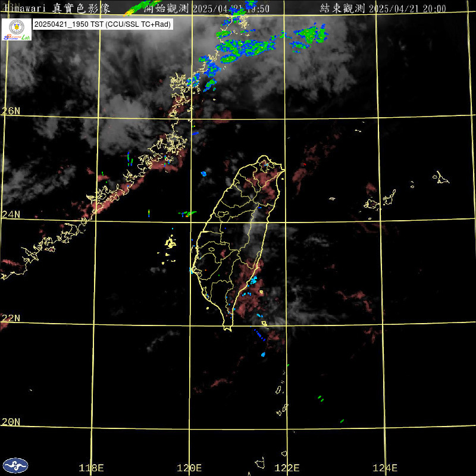This screenshot has width=476, height=476.
Task: Click the Himawari true color image title
Action: pyautogui.click(x=57, y=8)
